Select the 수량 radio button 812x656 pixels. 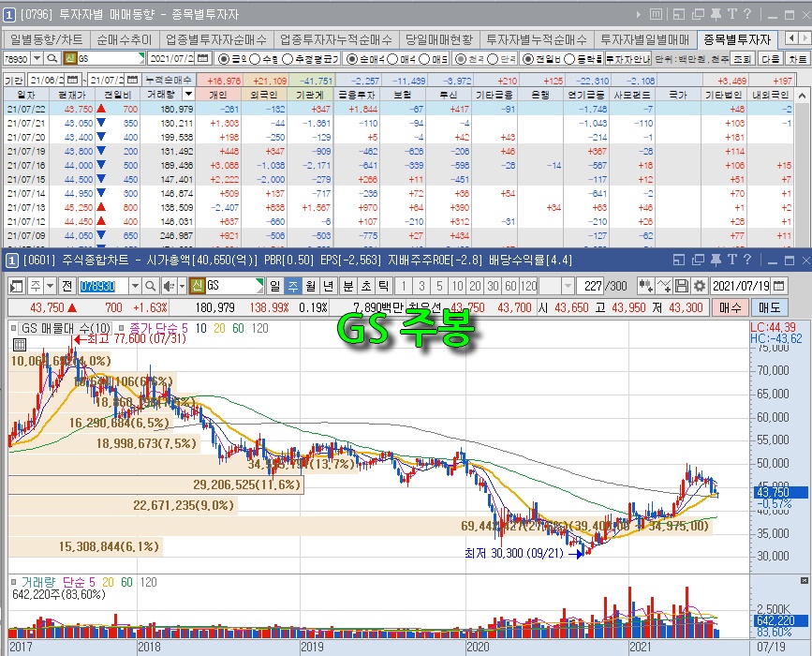(255, 59)
